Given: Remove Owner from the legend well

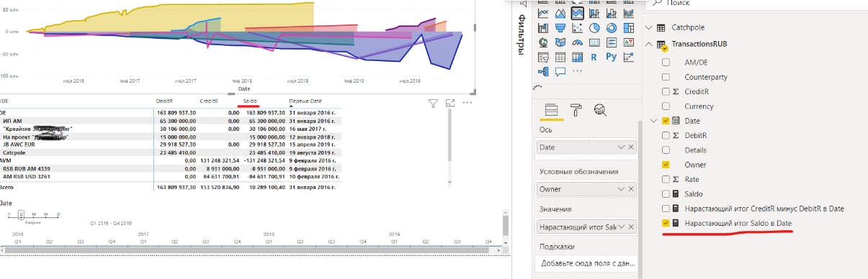Looking at the screenshot, I should click(631, 190).
